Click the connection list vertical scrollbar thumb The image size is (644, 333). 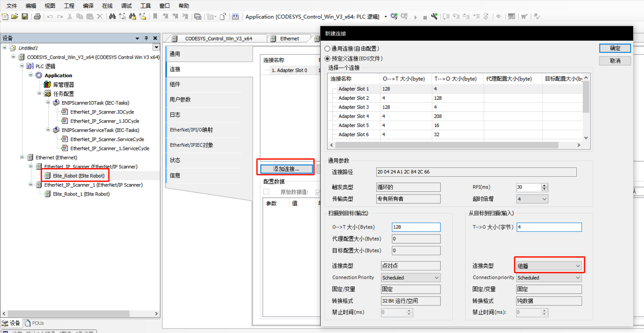click(x=586, y=97)
